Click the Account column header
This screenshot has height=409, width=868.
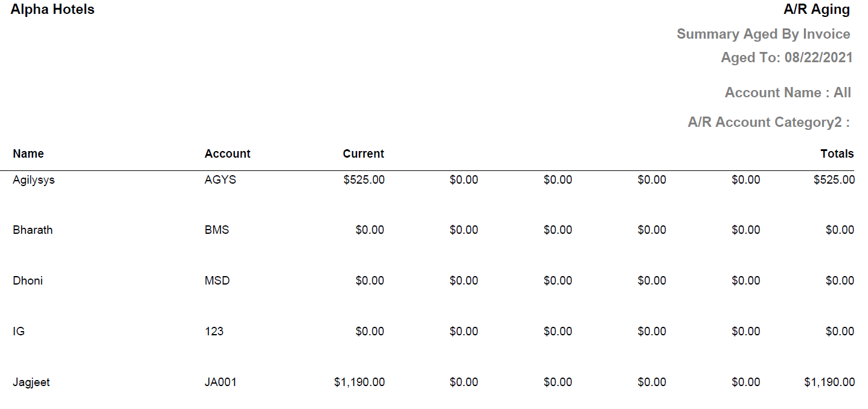(227, 153)
